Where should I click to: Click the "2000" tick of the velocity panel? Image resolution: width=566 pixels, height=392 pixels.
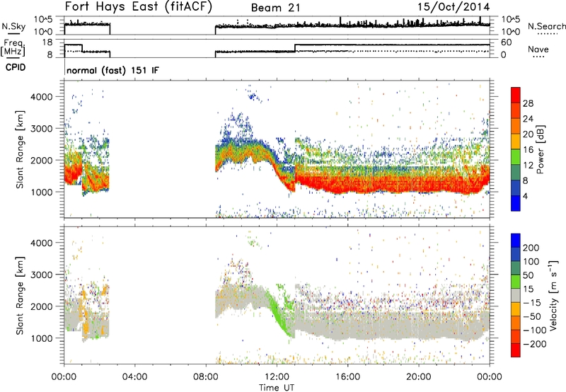click(x=41, y=306)
